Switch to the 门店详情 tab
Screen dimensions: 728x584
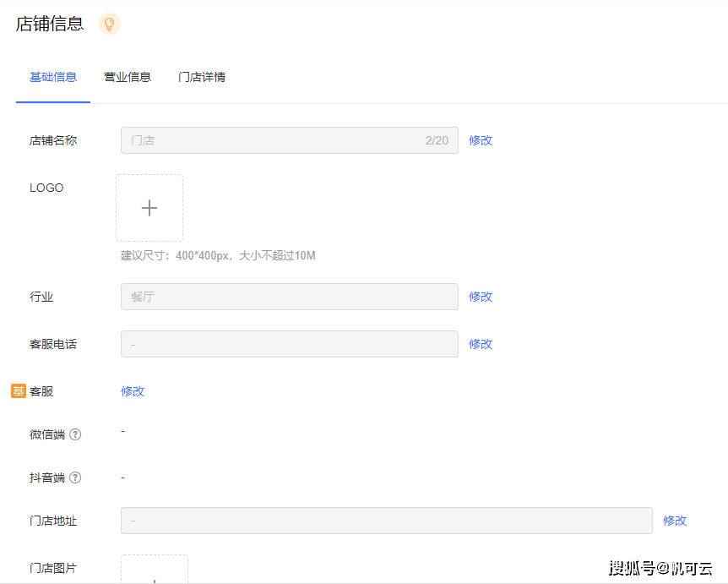coord(201,76)
